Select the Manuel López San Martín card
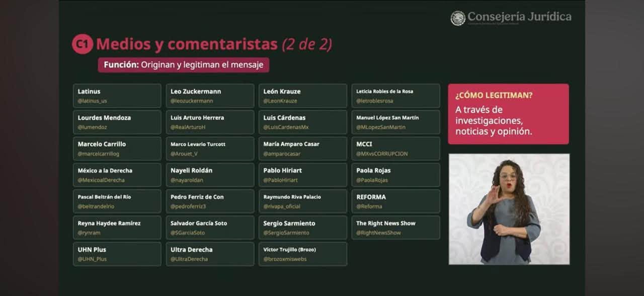The image size is (644, 296). coord(396,122)
